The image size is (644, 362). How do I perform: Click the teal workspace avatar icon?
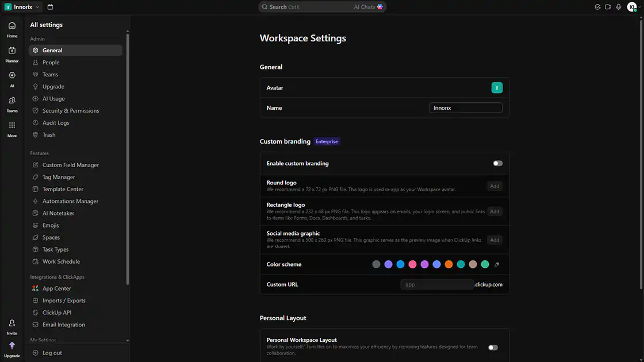(x=497, y=88)
